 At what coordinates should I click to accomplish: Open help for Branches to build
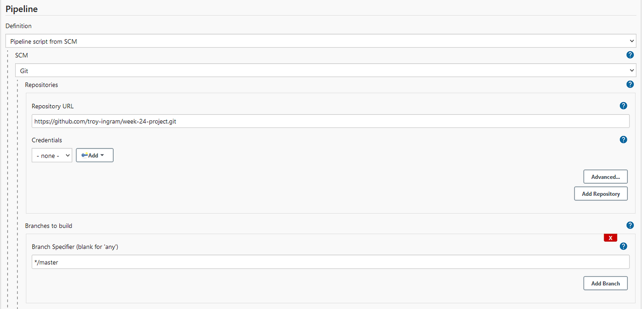tap(630, 225)
